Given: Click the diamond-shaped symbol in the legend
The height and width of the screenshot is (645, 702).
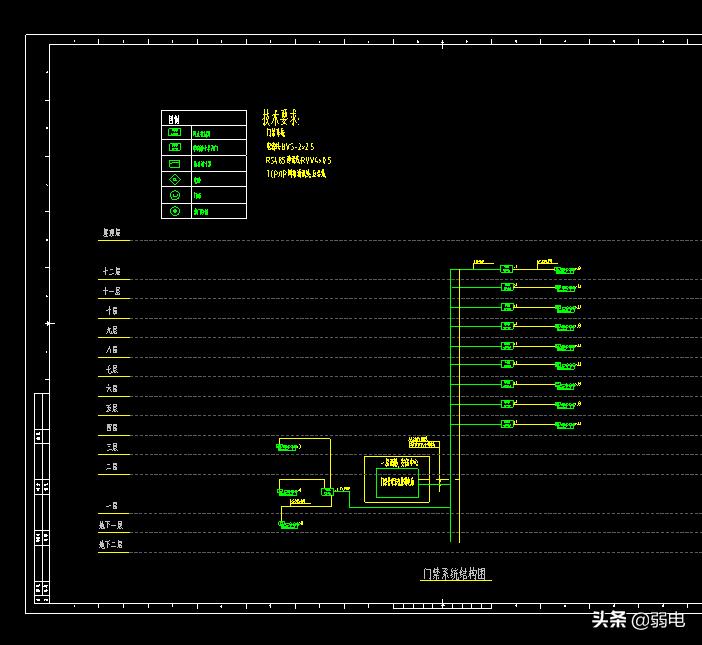Looking at the screenshot, I should [175, 180].
